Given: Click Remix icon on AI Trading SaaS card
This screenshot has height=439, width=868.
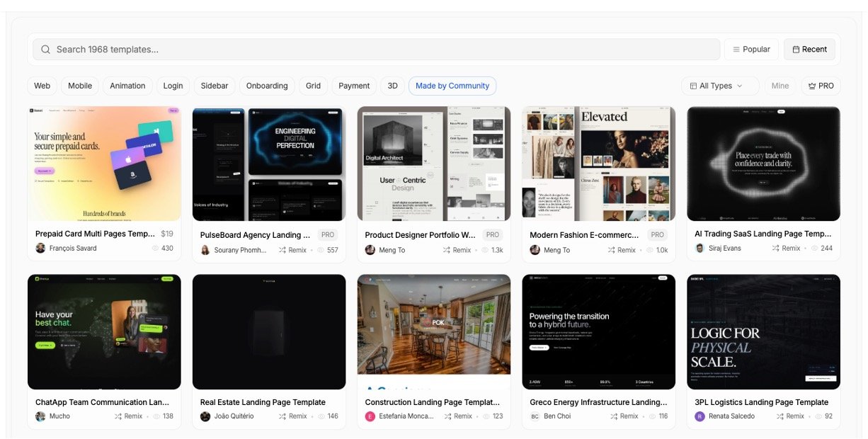Looking at the screenshot, I should (x=776, y=249).
